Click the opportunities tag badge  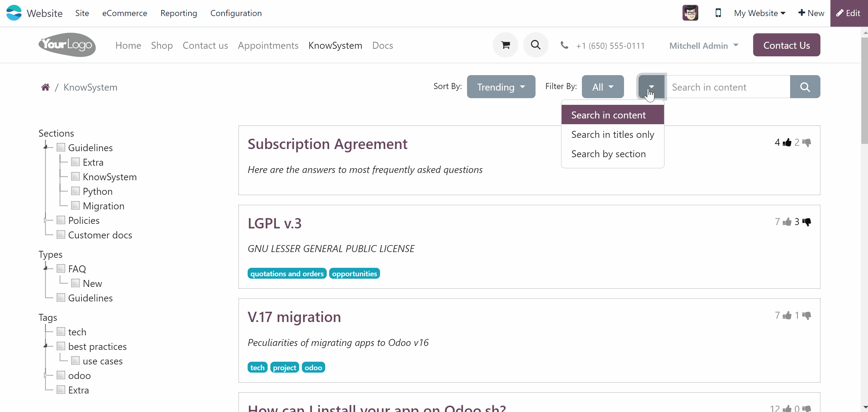pyautogui.click(x=355, y=274)
